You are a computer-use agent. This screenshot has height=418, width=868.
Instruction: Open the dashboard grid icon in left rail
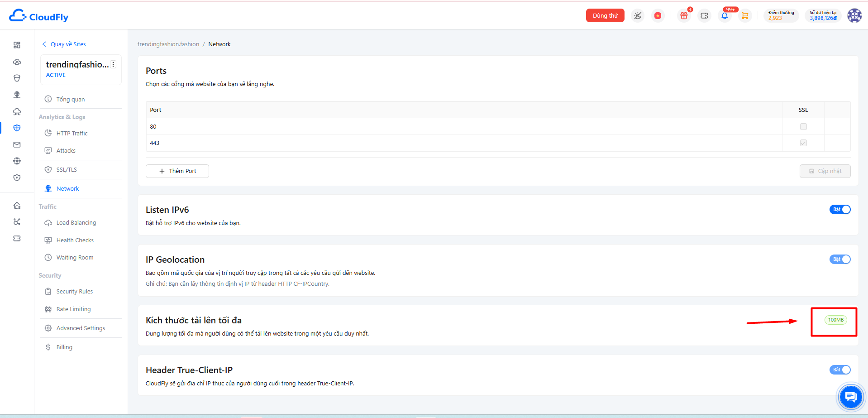(x=17, y=45)
